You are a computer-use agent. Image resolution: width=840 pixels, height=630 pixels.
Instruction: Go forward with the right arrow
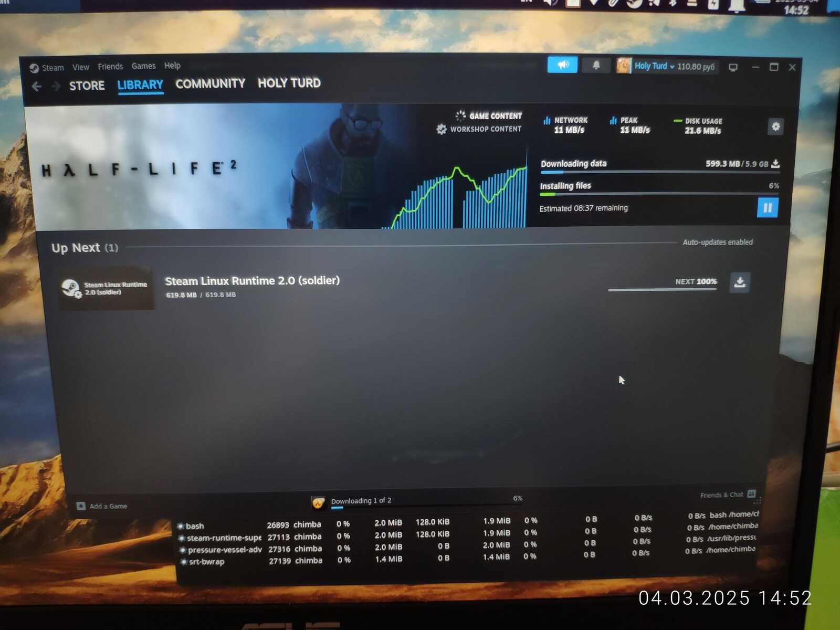pyautogui.click(x=56, y=86)
